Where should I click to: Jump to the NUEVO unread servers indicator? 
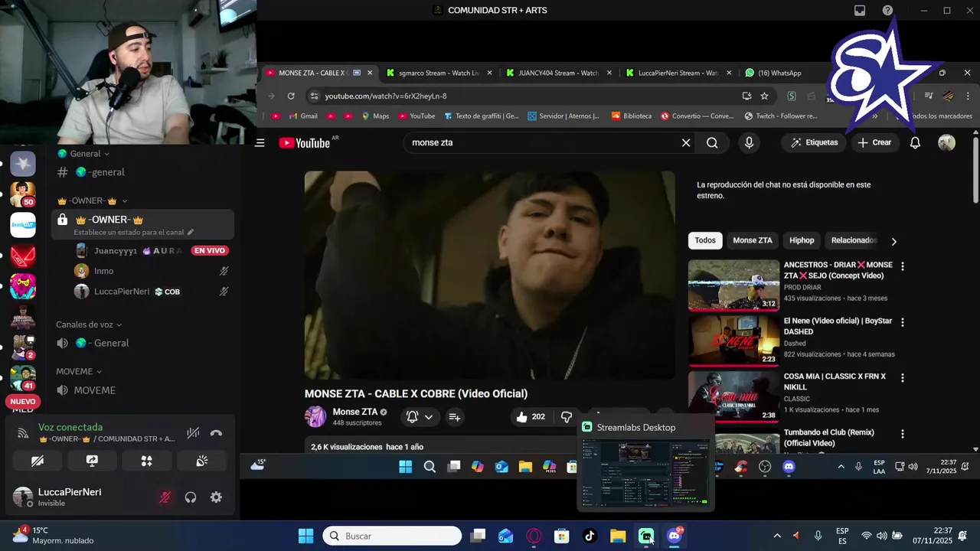click(23, 401)
